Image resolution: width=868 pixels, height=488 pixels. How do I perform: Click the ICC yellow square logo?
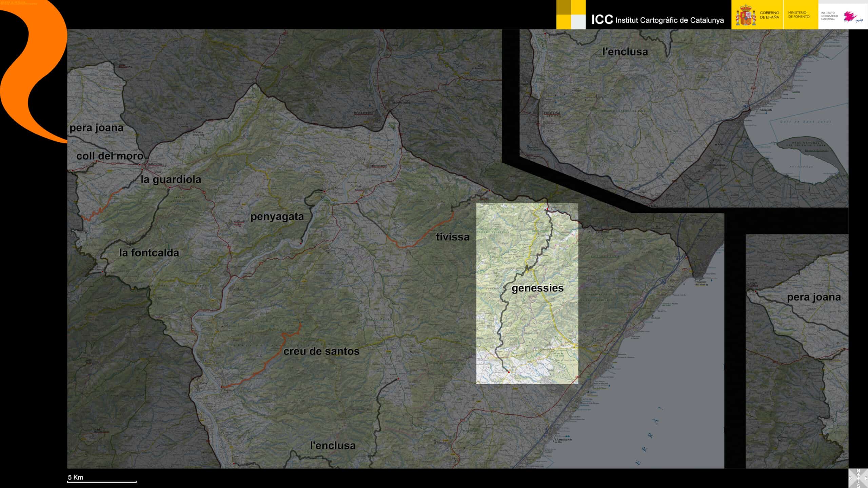point(571,15)
